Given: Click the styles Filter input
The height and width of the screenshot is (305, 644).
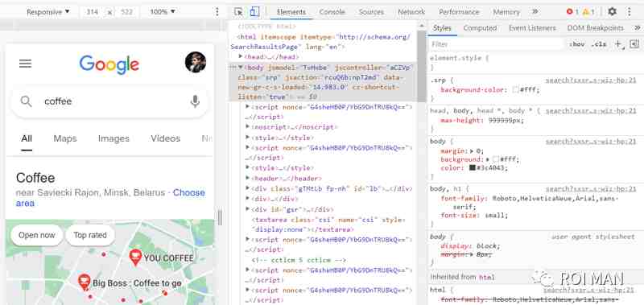Looking at the screenshot, I should pos(496,44).
